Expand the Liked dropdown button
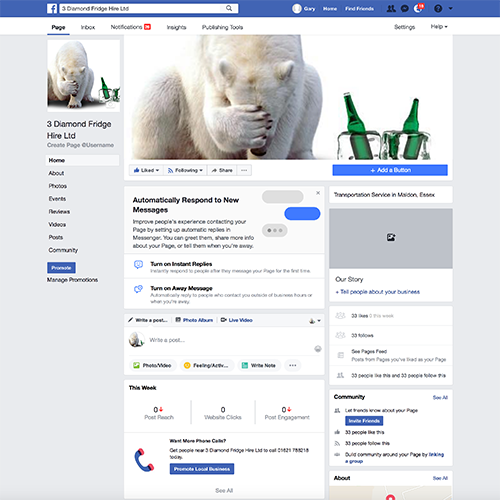 click(146, 170)
